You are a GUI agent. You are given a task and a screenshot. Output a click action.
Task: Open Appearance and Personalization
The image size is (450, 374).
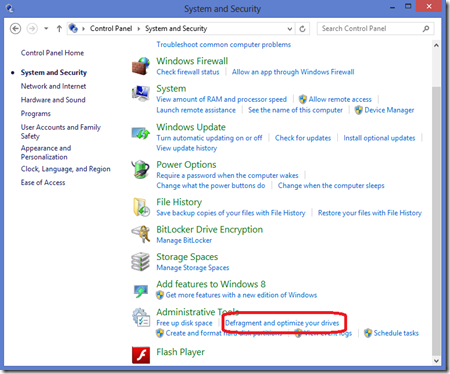coord(46,152)
